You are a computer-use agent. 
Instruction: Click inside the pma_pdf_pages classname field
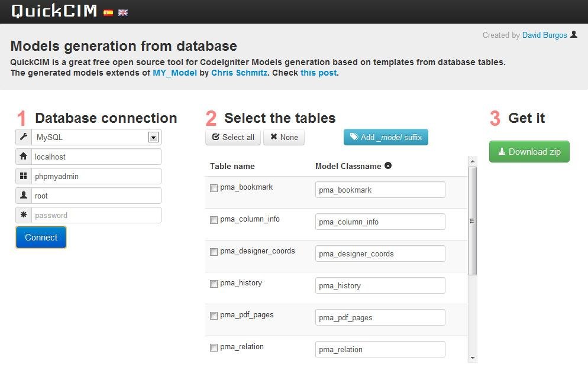click(x=380, y=317)
